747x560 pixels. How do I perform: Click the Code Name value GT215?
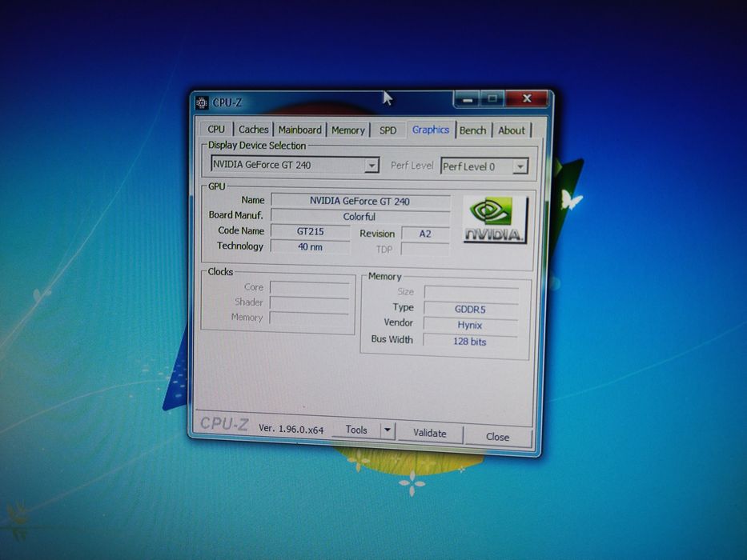point(311,231)
